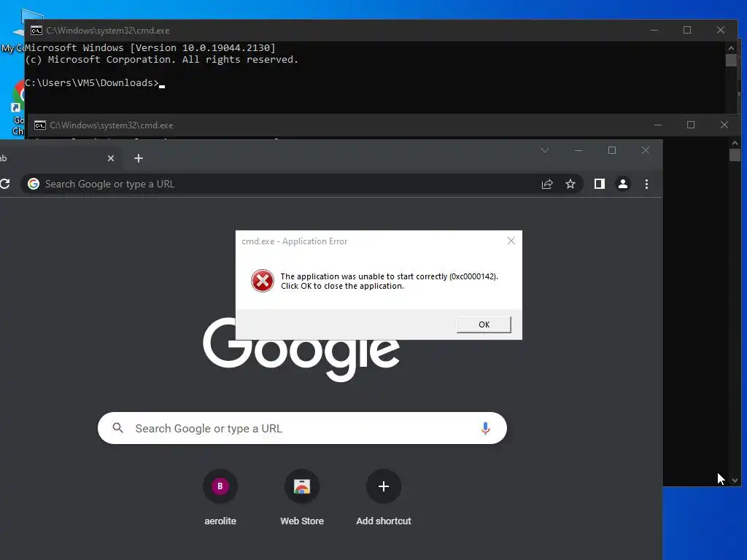Close the Chrome window
The height and width of the screenshot is (560, 747).
tap(646, 150)
